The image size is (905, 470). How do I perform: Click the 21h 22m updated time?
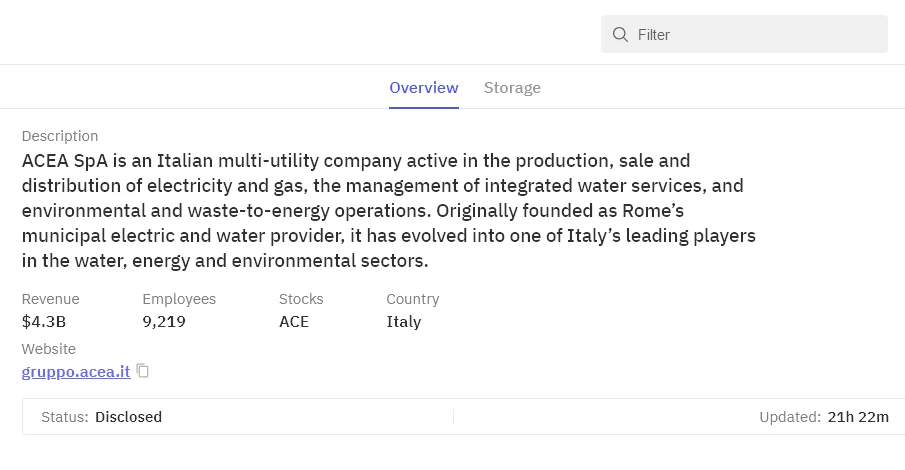858,417
